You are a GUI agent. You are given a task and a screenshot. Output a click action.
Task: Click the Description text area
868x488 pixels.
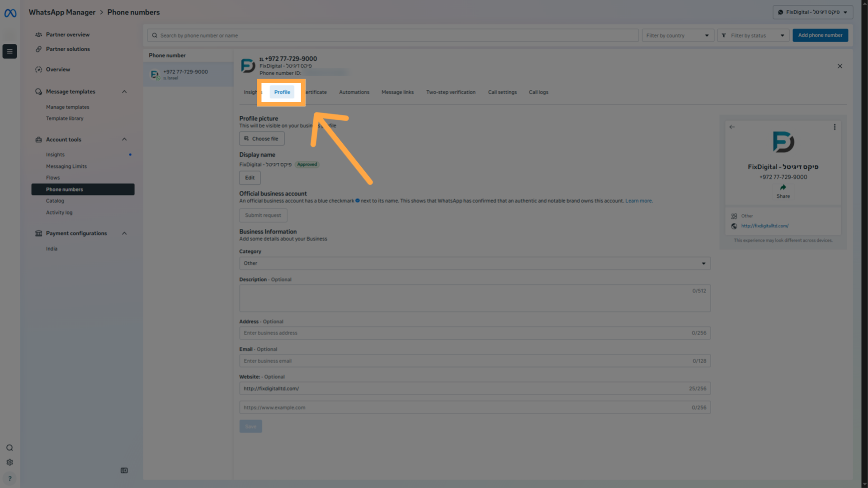[x=475, y=298]
